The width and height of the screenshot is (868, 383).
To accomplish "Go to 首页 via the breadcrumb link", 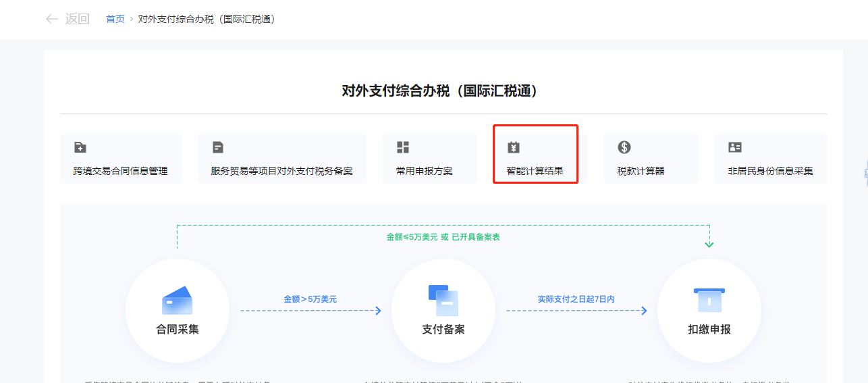I will click(115, 19).
